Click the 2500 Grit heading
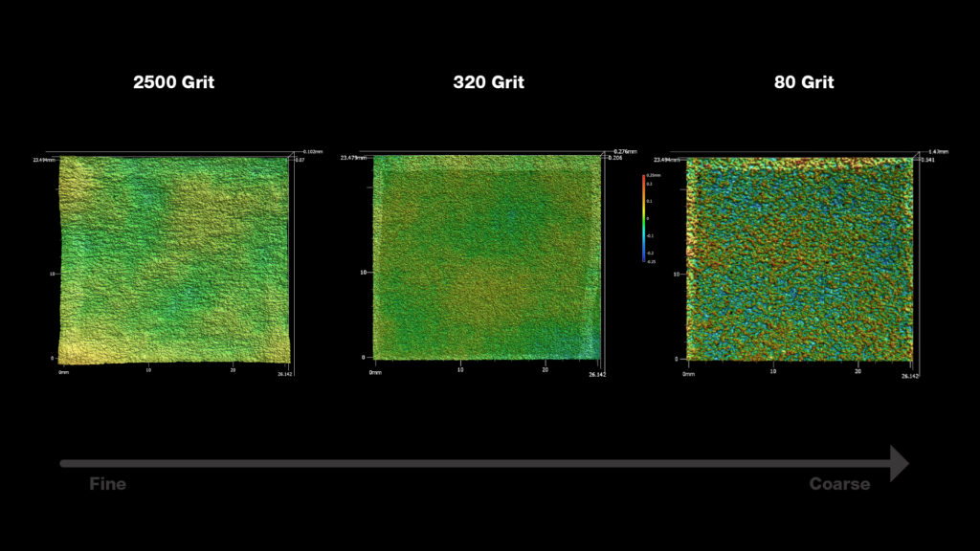The image size is (980, 551). [175, 82]
